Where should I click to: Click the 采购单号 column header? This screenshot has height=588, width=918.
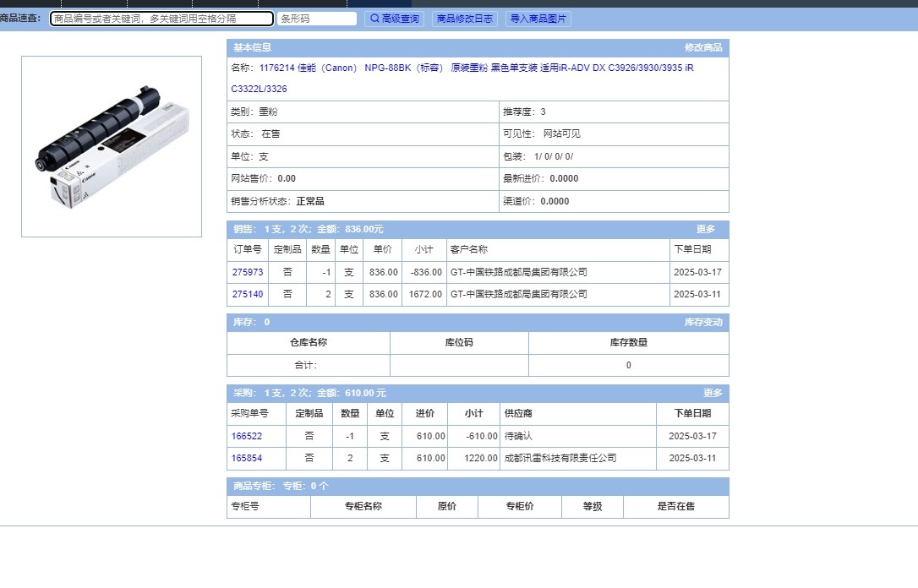[x=250, y=413]
